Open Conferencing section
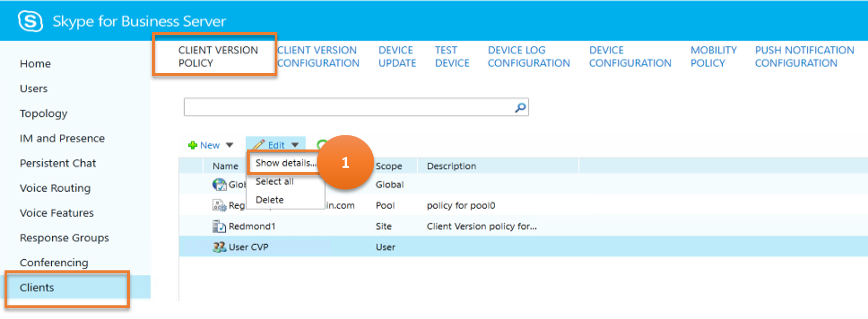 [x=54, y=263]
